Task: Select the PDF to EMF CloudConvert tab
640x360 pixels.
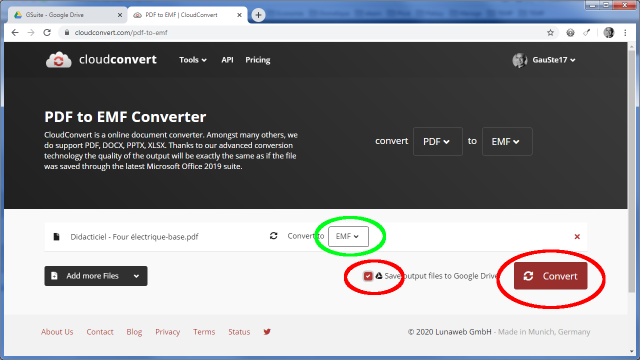Action: pyautogui.click(x=187, y=15)
